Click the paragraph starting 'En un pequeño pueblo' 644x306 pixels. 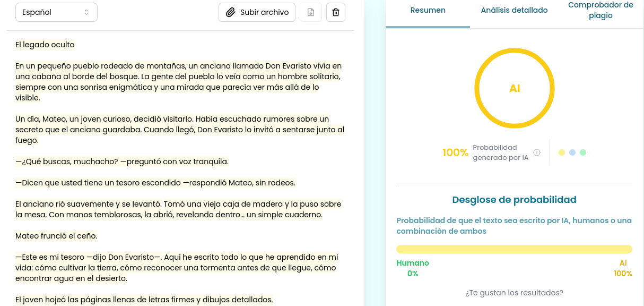tap(179, 82)
